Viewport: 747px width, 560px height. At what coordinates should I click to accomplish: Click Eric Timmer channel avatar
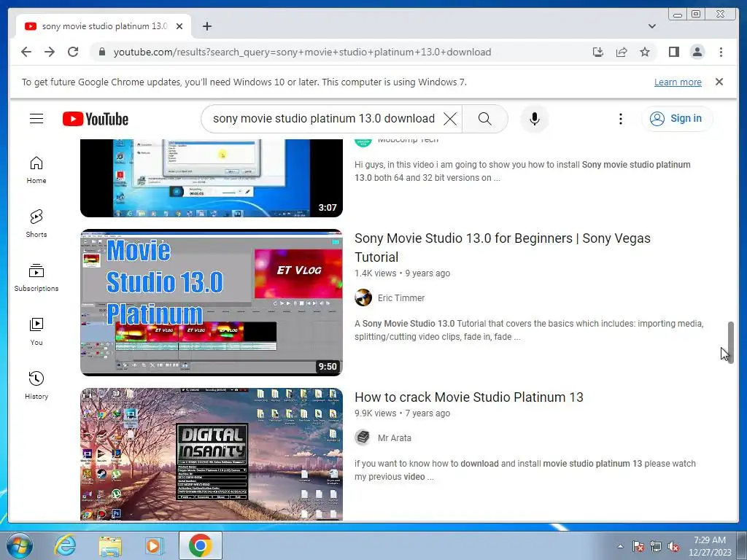[363, 297]
